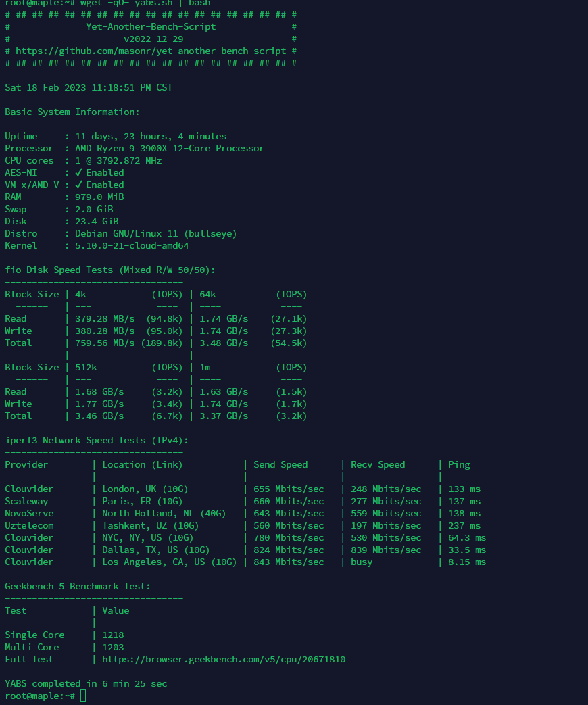Click the GitHub yet-another-bench-script URL

click(151, 51)
